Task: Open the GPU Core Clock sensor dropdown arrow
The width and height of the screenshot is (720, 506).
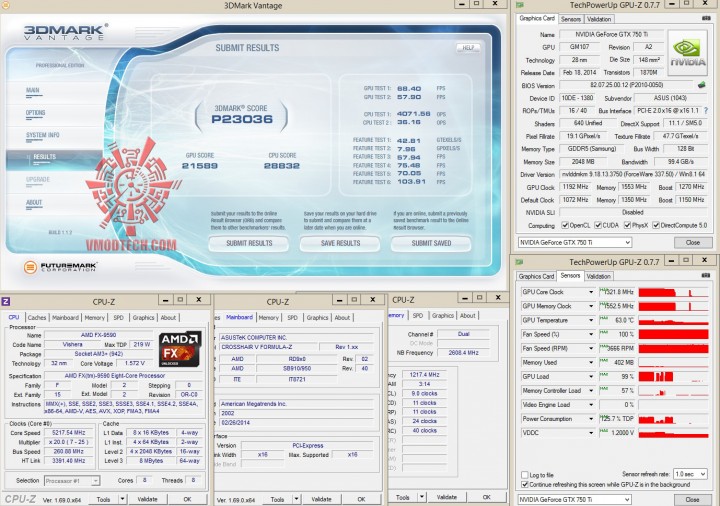Action: 591,292
